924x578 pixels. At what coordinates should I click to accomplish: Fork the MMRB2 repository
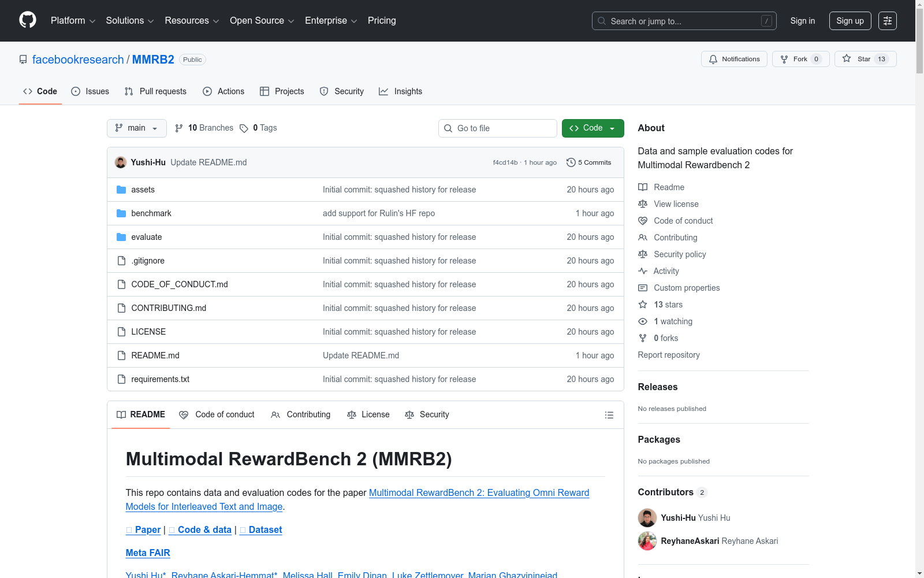pos(801,59)
